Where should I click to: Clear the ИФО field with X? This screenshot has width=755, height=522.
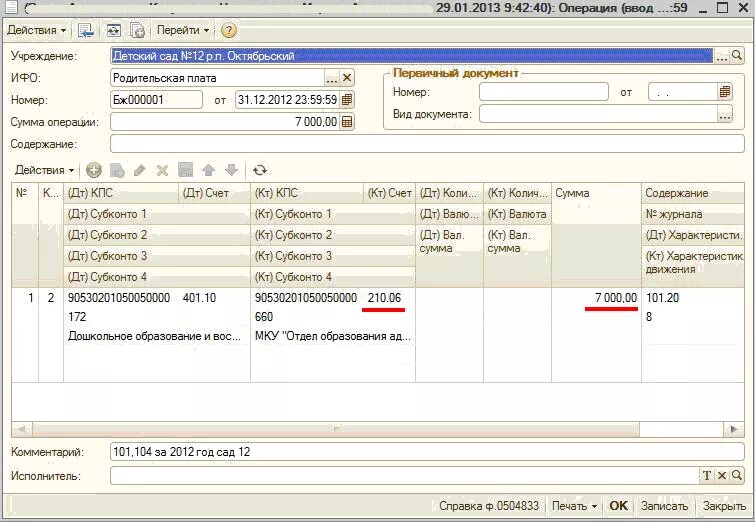click(x=347, y=78)
